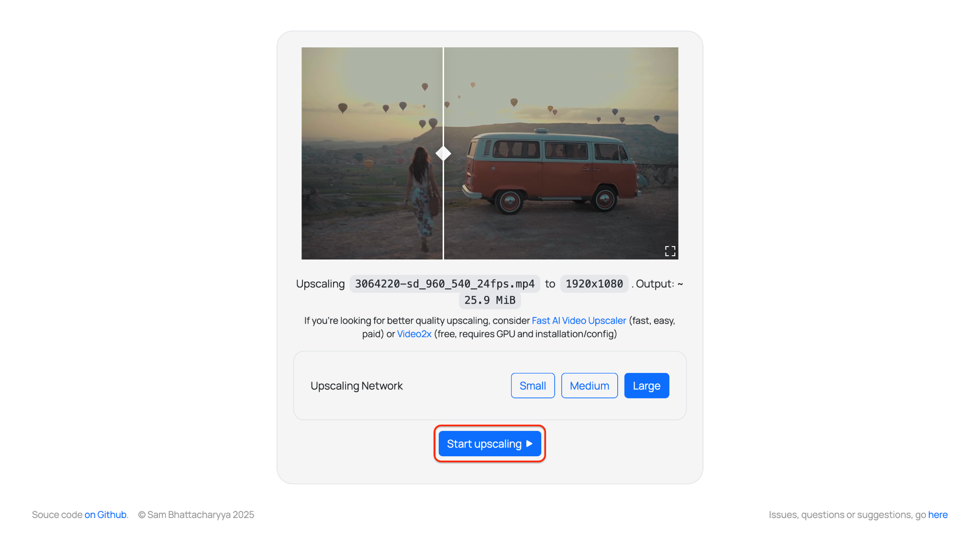980x553 pixels.
Task: Click the filename badge 3064220-sd_960_540_24fps.mp4
Action: click(445, 283)
